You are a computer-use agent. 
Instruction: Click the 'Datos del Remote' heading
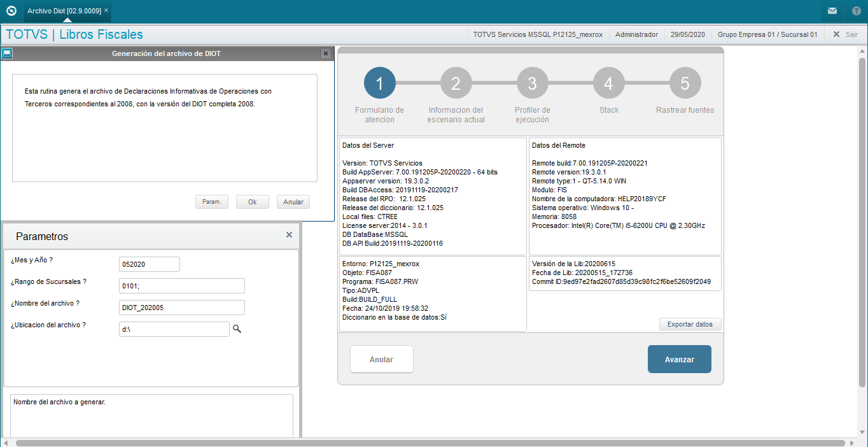coord(559,145)
